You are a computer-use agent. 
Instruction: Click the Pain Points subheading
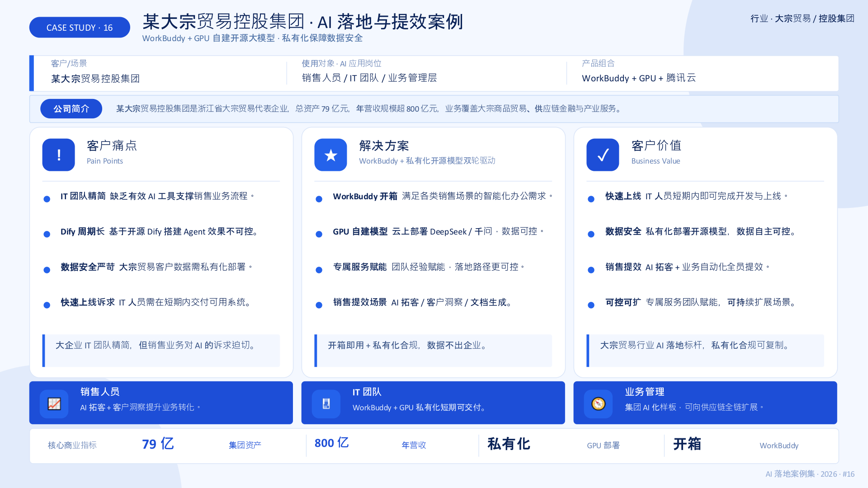105,161
